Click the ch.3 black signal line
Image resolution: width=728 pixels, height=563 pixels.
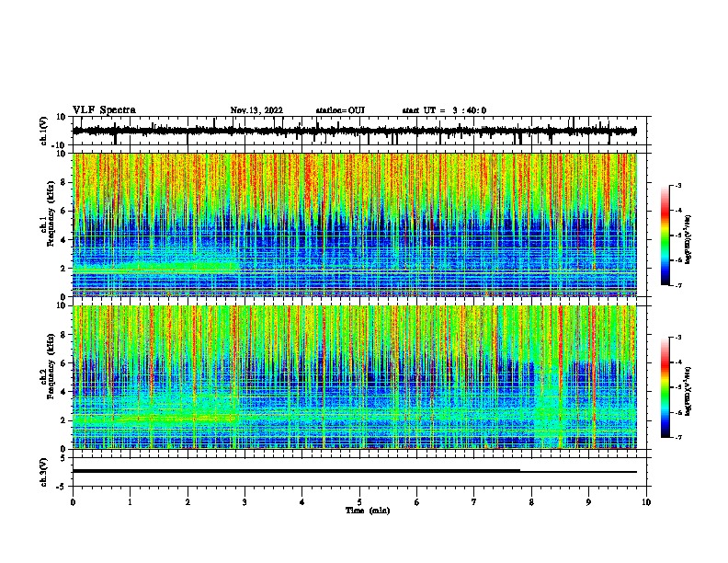354,471
